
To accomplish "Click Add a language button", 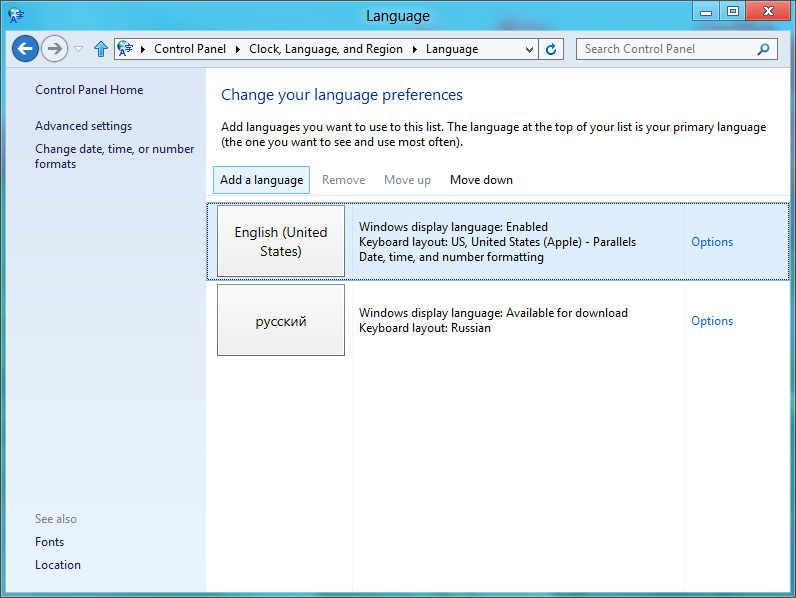I will click(x=261, y=180).
